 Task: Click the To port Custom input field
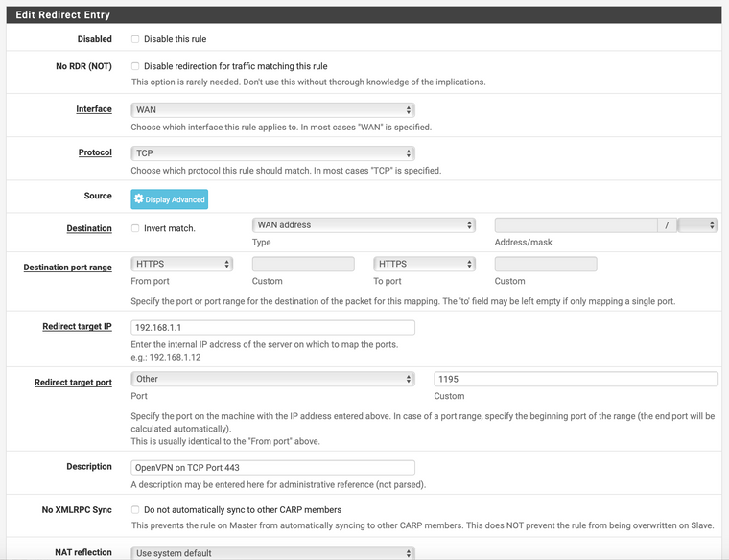click(546, 264)
